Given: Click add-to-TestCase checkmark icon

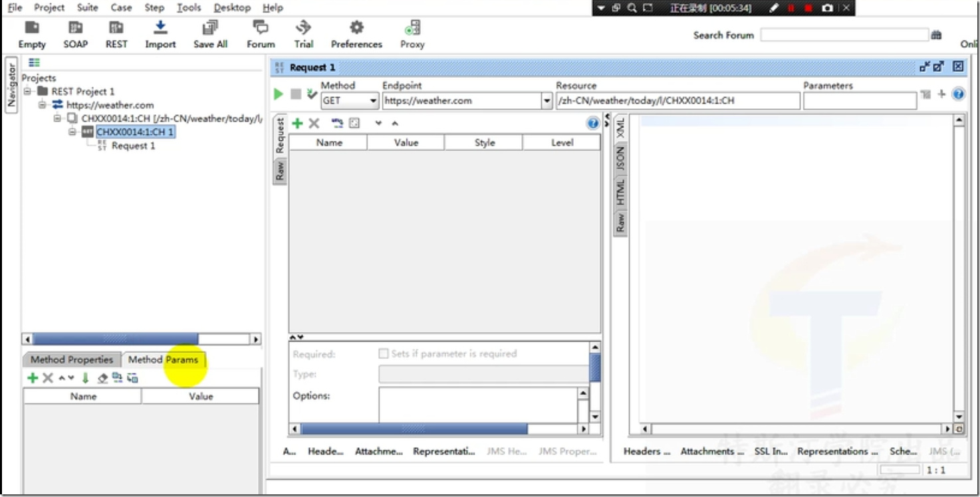Looking at the screenshot, I should pos(312,94).
